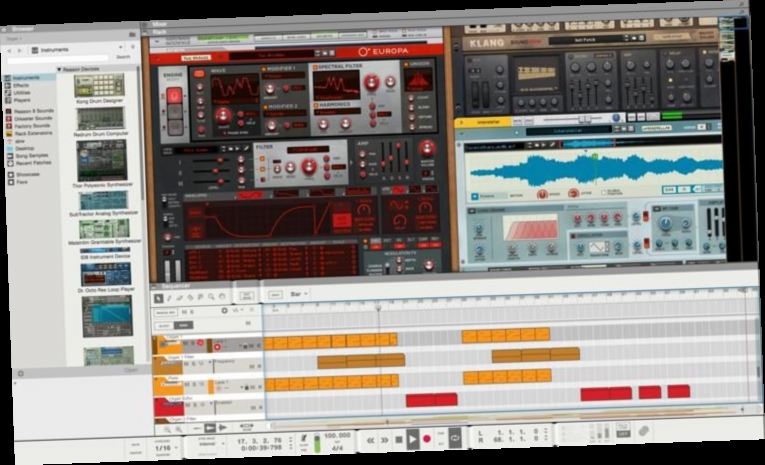765x465 pixels.
Task: Click the Rewind transport button
Action: point(371,440)
